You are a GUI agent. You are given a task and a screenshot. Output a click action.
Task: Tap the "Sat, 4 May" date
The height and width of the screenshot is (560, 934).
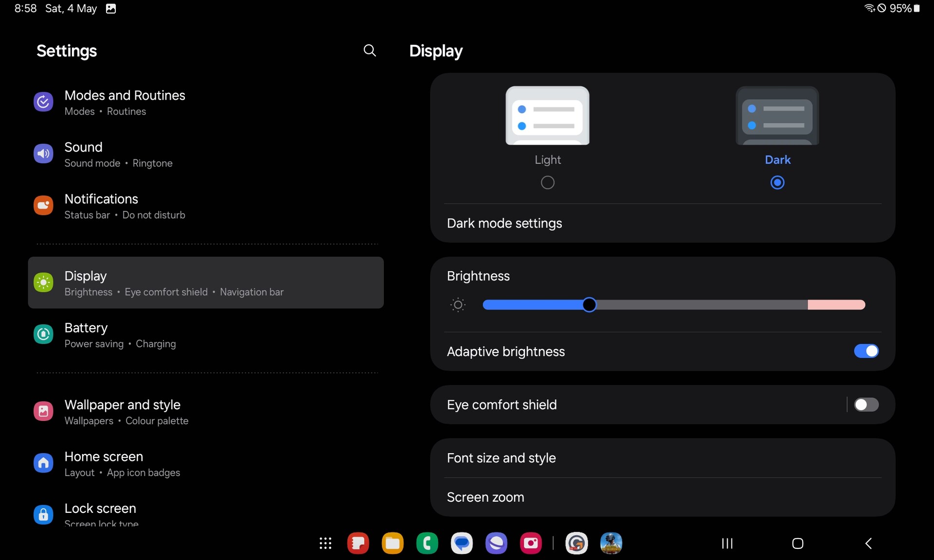[71, 8]
